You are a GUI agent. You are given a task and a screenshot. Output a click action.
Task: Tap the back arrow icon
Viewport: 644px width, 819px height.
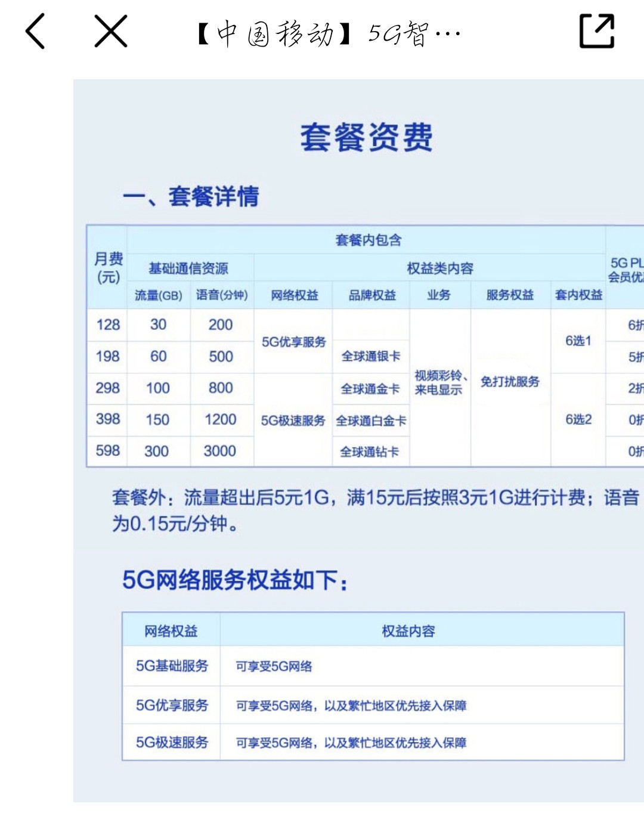coord(35,31)
